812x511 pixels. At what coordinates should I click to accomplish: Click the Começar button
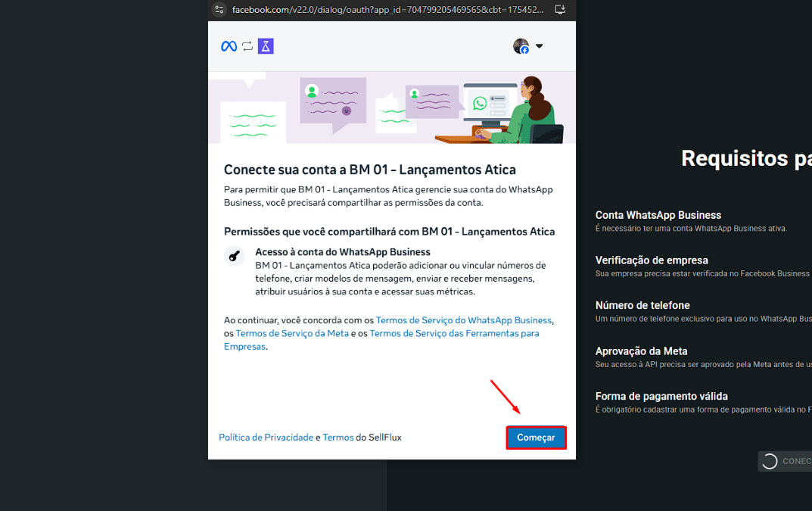click(536, 438)
